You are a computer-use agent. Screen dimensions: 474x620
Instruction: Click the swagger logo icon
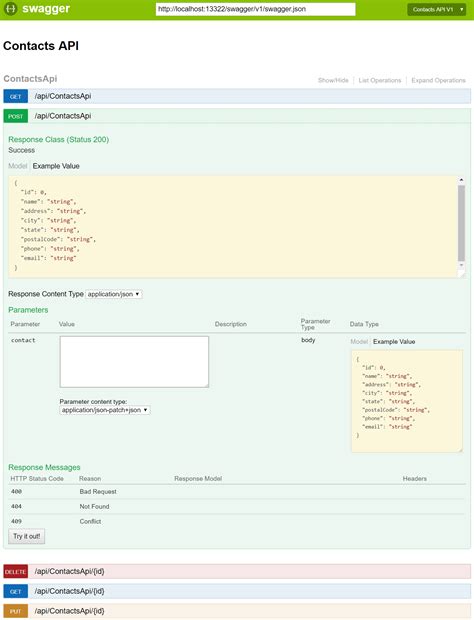point(11,9)
